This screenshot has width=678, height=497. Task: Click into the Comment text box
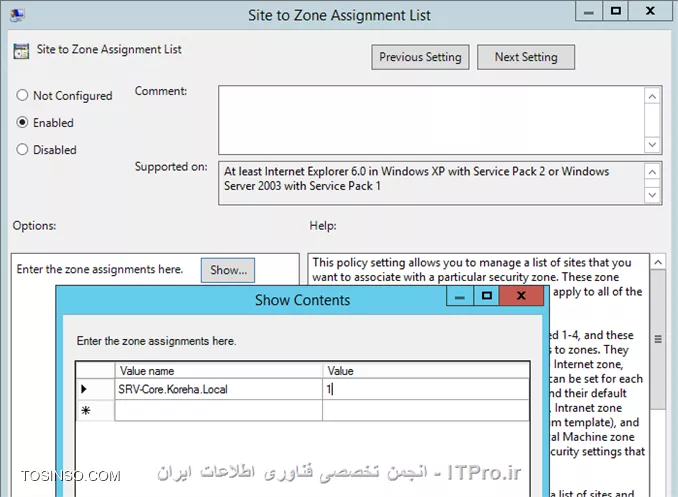point(432,120)
